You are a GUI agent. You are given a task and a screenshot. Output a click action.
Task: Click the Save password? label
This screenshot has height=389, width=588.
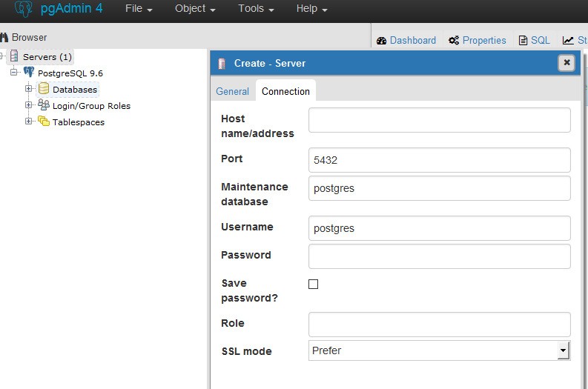pos(249,290)
